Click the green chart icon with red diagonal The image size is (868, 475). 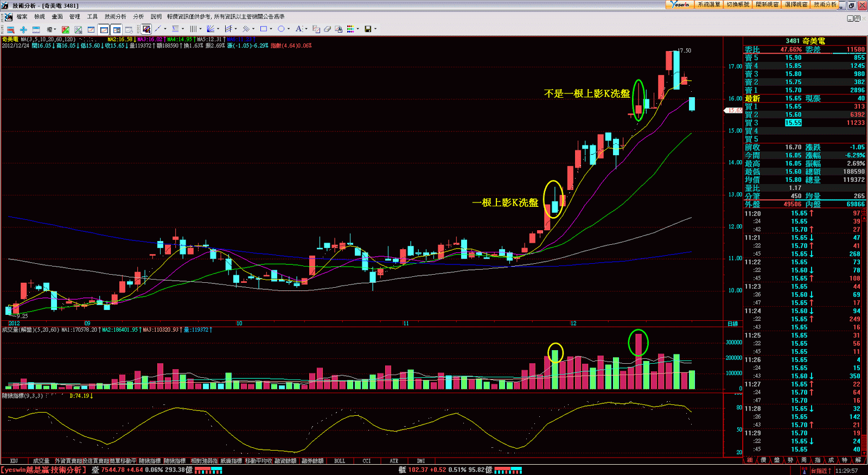coord(66,29)
